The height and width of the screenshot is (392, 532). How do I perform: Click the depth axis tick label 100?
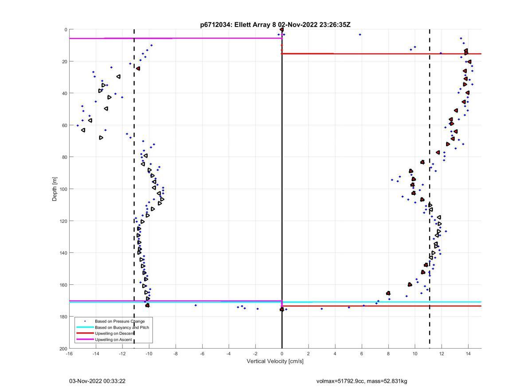point(63,189)
